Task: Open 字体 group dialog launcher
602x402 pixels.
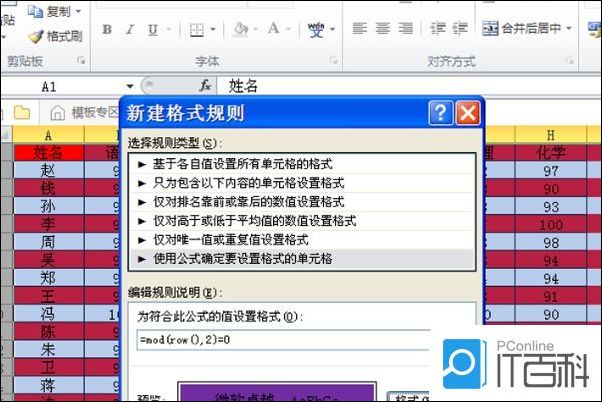Action: [x=333, y=60]
